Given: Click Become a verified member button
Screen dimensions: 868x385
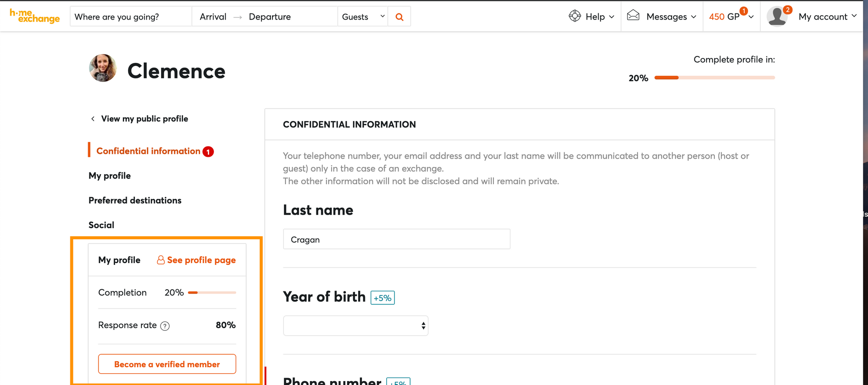Looking at the screenshot, I should click(167, 364).
